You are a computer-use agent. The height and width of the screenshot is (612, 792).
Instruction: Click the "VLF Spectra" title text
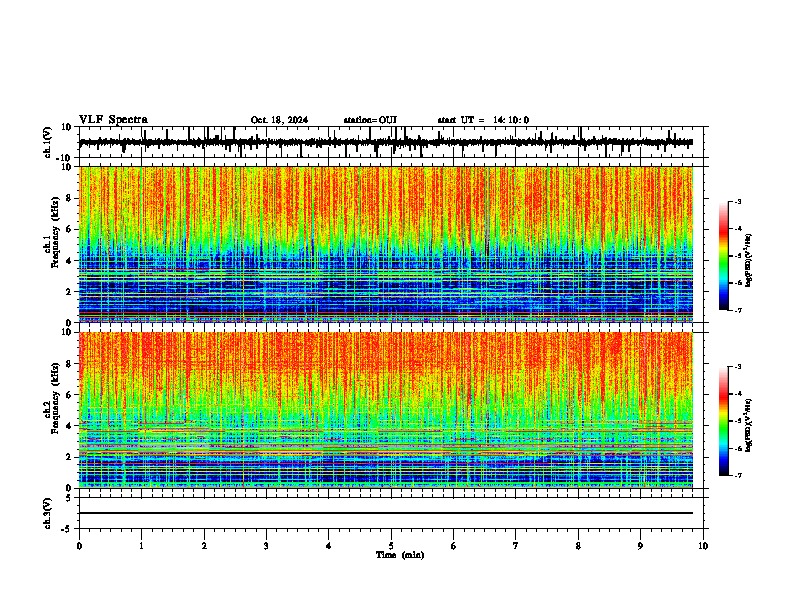click(113, 120)
